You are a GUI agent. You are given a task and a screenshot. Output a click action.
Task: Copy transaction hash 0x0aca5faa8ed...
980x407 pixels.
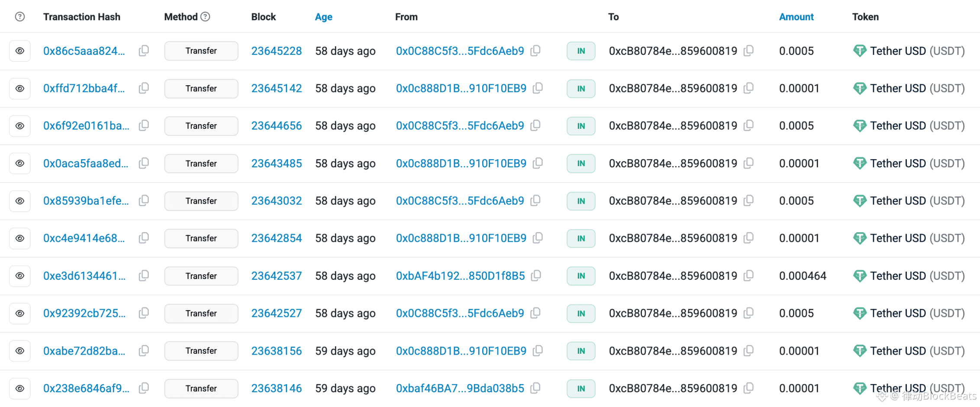coord(144,163)
